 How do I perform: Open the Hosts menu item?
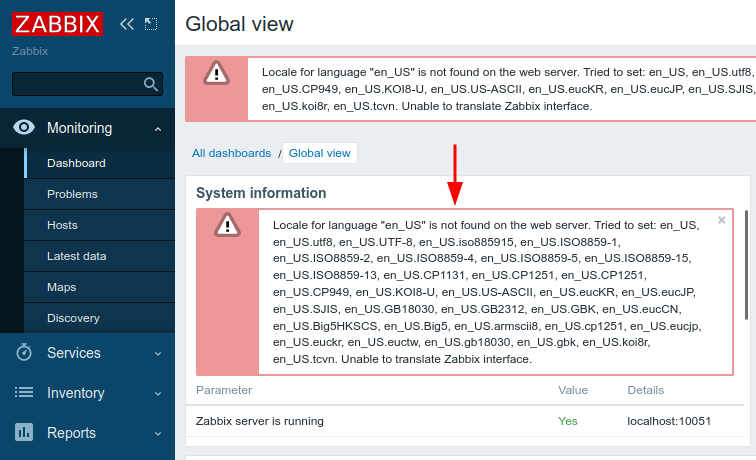pyautogui.click(x=99, y=225)
